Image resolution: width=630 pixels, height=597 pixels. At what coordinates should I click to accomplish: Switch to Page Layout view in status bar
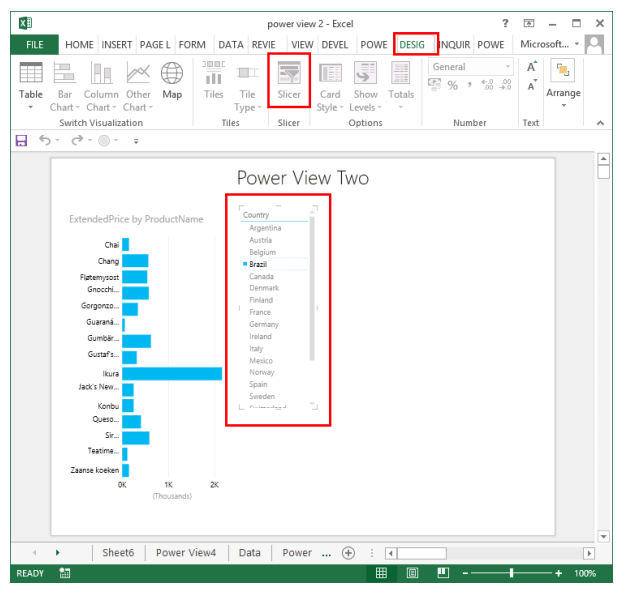412,574
